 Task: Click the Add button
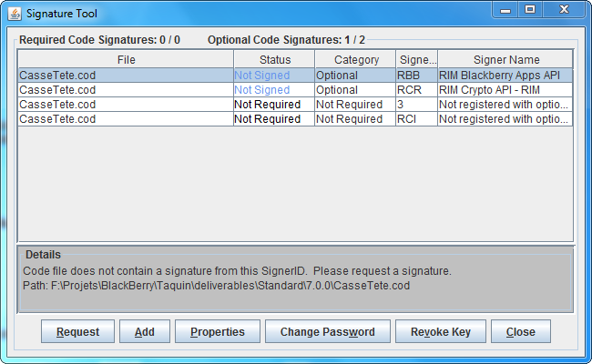pos(145,332)
